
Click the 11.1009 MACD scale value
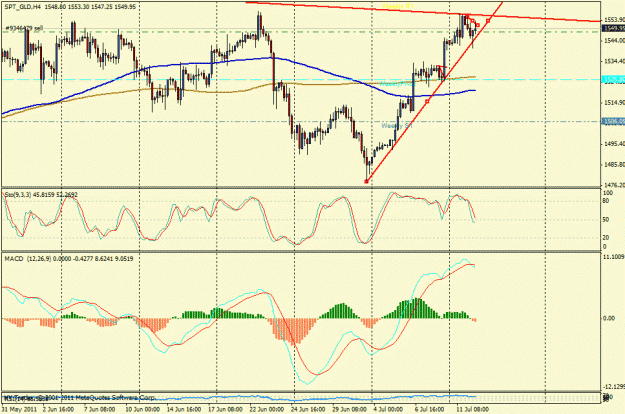pos(614,257)
